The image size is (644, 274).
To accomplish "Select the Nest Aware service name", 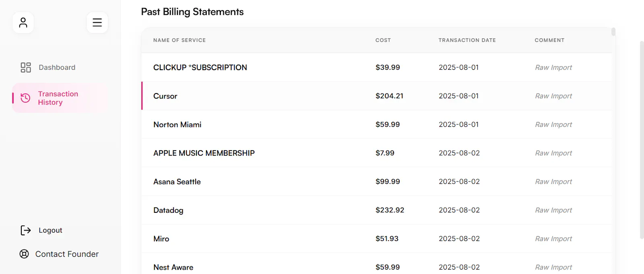I will point(173,267).
